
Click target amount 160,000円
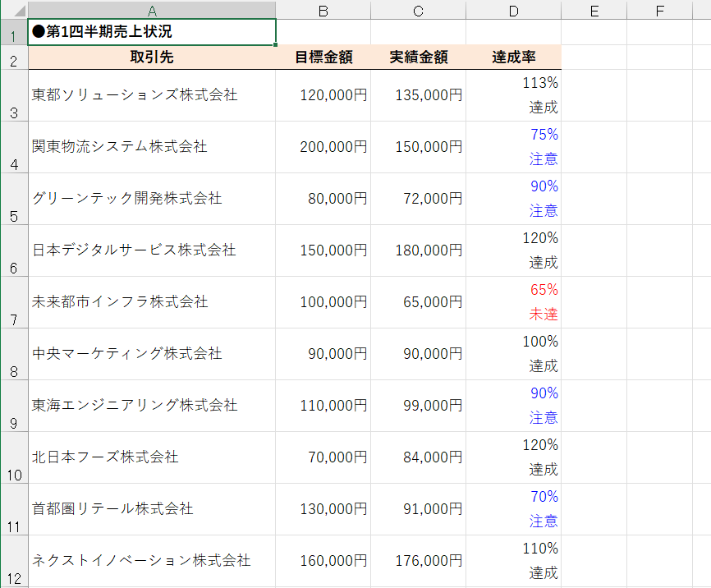pyautogui.click(x=323, y=561)
